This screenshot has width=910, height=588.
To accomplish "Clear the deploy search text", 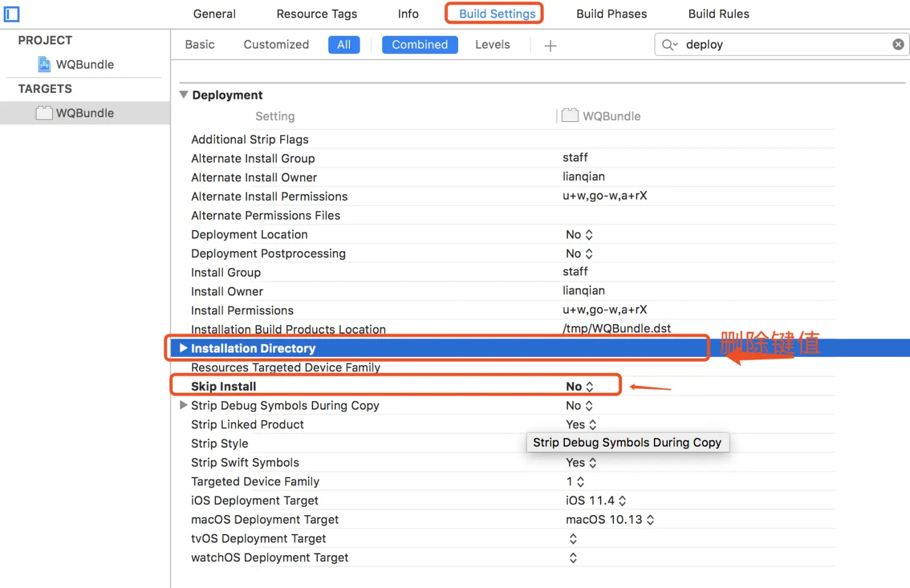I will click(898, 44).
